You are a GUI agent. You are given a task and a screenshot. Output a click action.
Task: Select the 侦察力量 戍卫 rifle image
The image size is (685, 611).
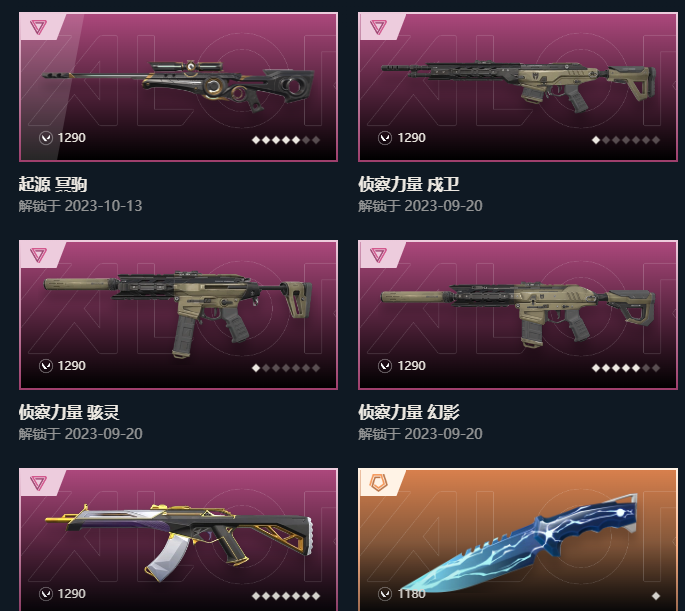pos(518,86)
